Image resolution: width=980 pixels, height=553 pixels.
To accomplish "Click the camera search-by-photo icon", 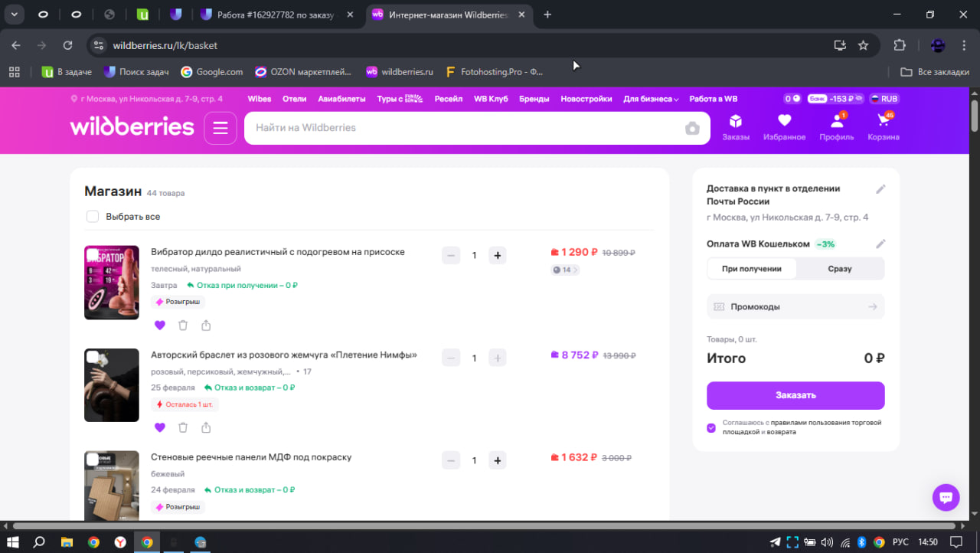I will point(692,128).
